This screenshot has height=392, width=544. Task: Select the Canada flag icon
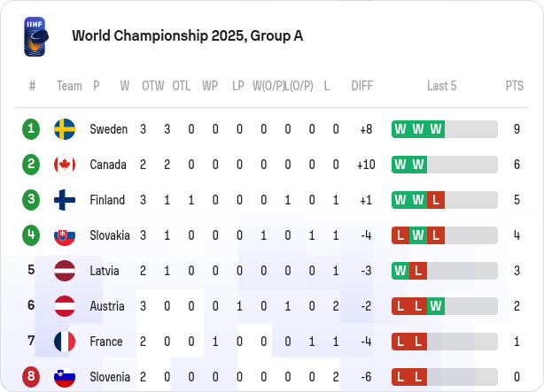[65, 165]
